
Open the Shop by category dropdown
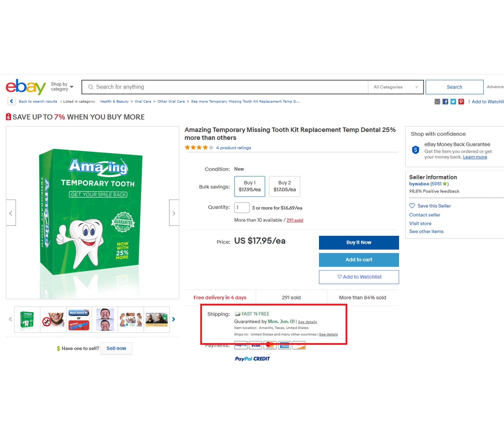point(62,87)
